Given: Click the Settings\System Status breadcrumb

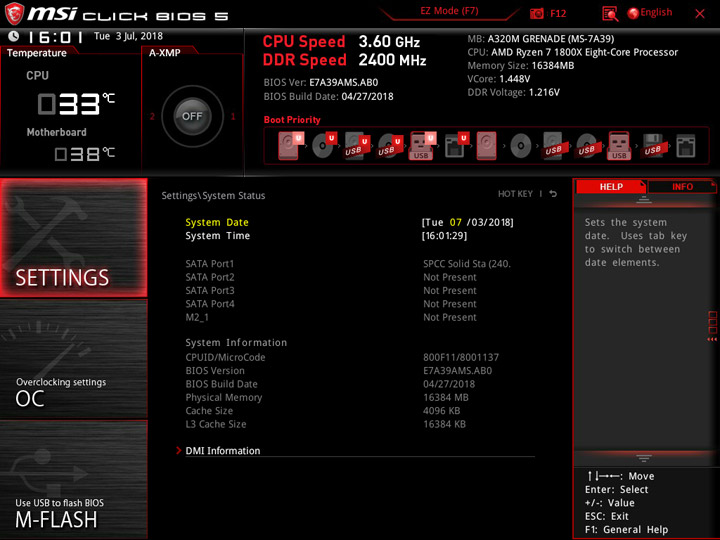Looking at the screenshot, I should [x=213, y=196].
